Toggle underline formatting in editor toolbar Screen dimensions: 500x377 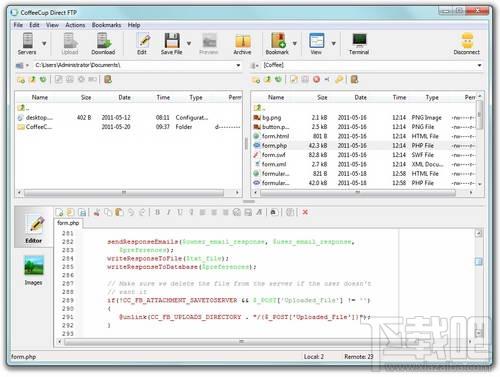point(180,212)
